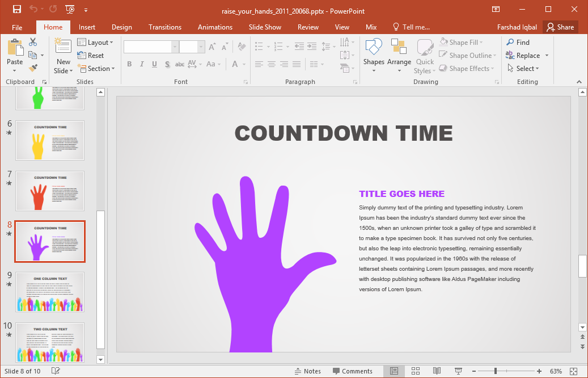
Task: Toggle the Notes pane
Action: click(x=307, y=371)
